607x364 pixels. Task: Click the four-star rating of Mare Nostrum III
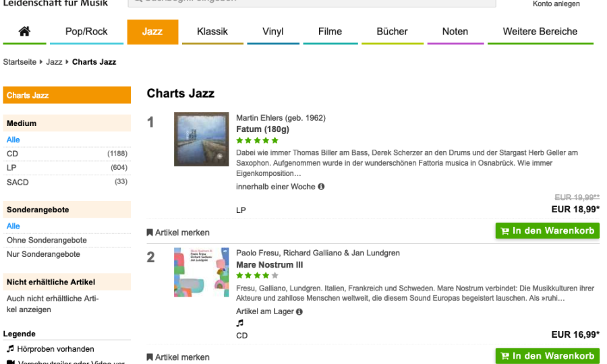point(257,276)
